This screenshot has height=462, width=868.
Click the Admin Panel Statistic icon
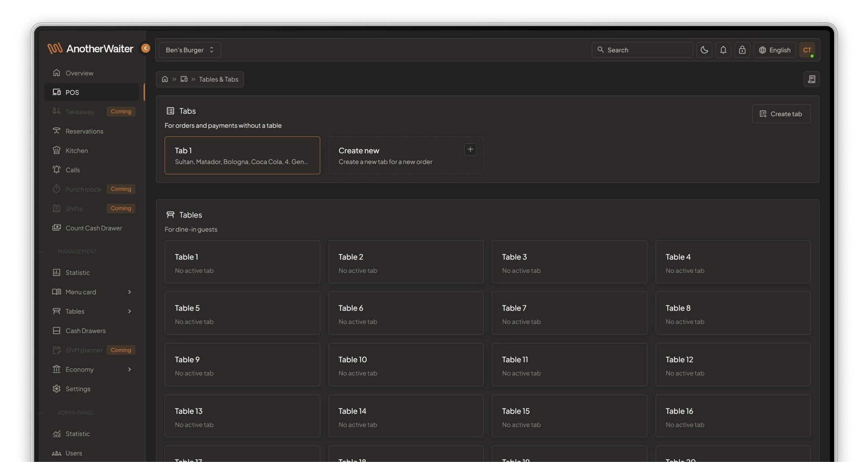click(x=57, y=434)
